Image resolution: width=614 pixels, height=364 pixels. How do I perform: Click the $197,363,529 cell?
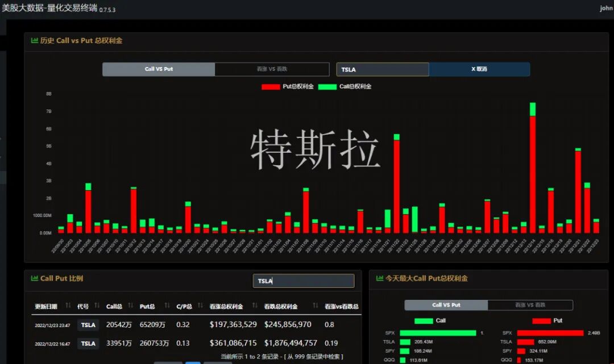pyautogui.click(x=233, y=324)
